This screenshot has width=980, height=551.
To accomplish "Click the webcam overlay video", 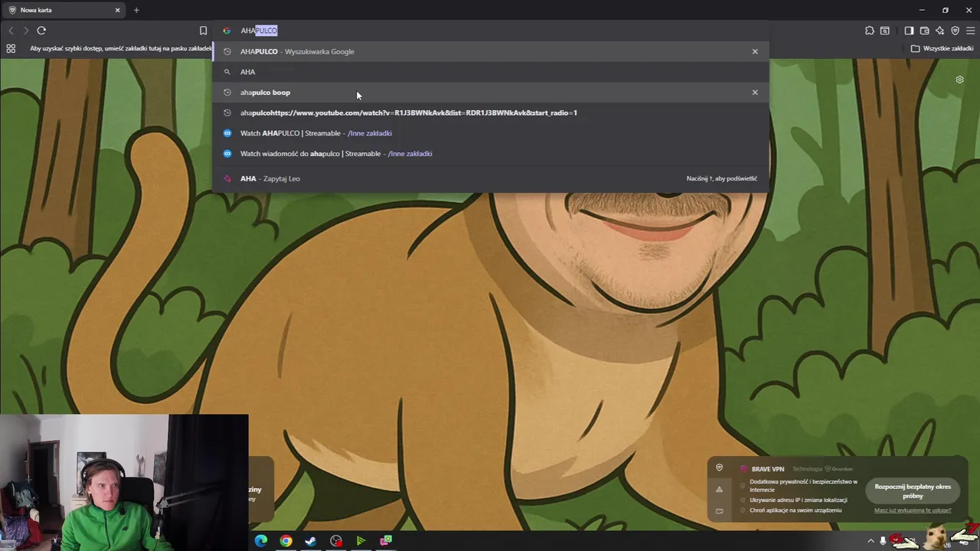I will (124, 483).
